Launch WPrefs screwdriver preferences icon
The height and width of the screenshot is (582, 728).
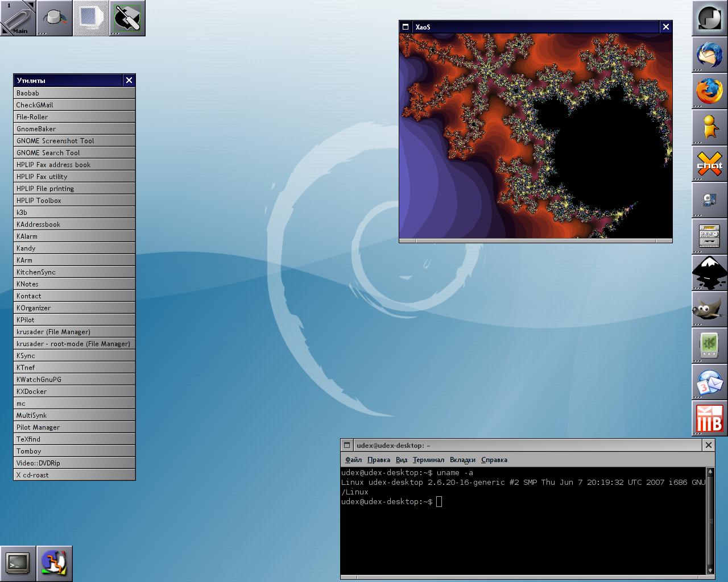click(x=127, y=18)
